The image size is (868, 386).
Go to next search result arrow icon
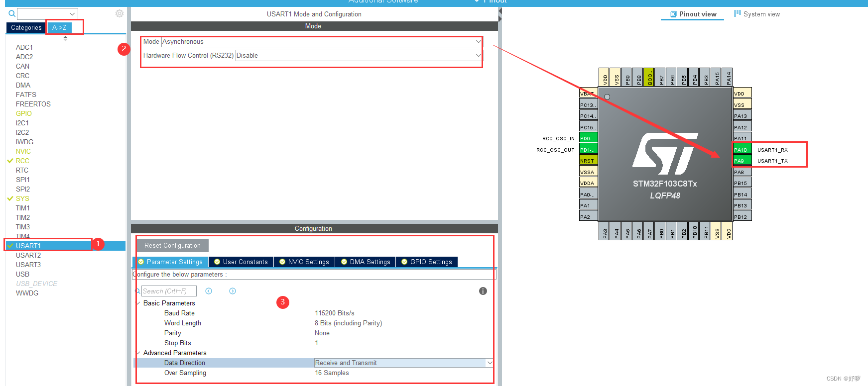click(x=233, y=291)
